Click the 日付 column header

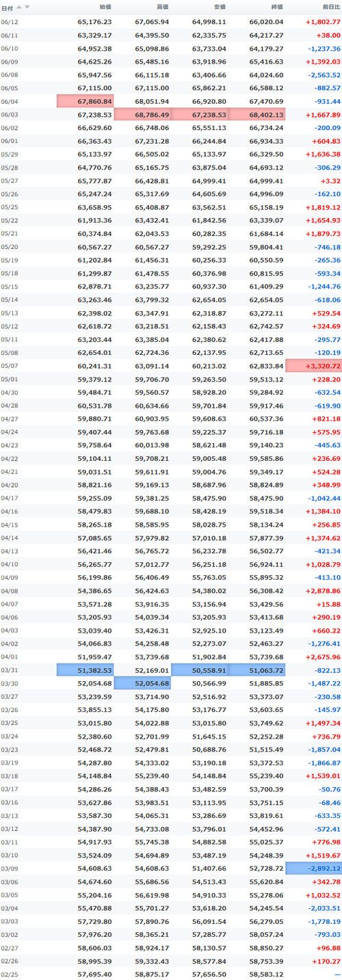(x=7, y=7)
